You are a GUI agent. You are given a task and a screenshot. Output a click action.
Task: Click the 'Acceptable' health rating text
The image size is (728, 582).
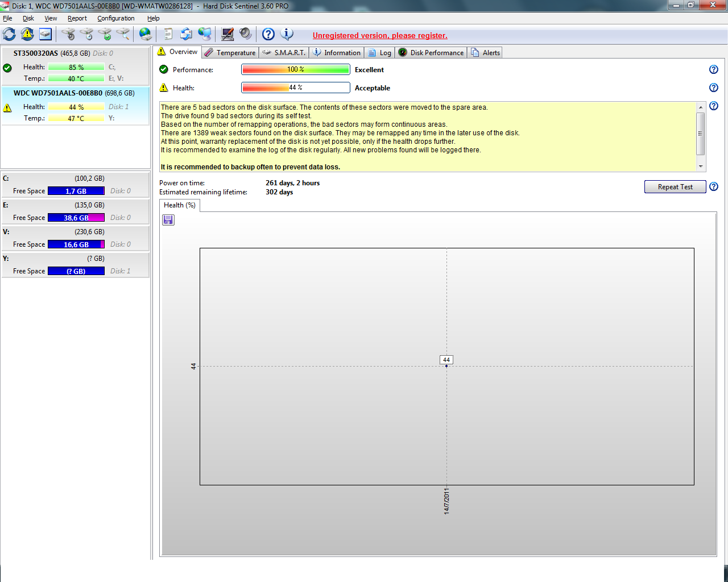point(373,88)
